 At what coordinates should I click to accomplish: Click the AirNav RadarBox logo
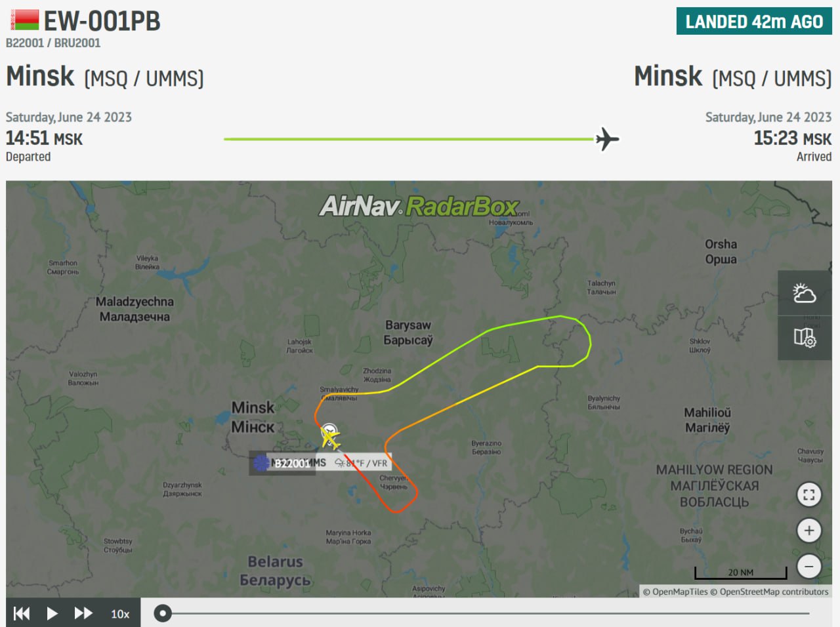coord(419,206)
